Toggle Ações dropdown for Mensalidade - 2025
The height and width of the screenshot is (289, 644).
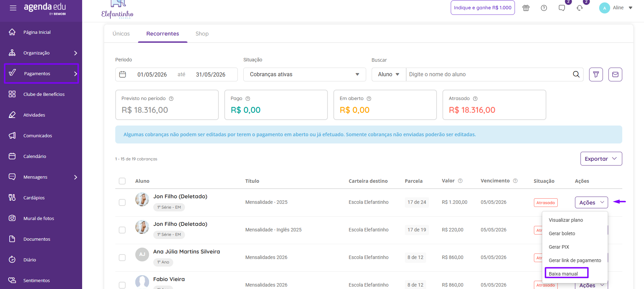pos(592,202)
